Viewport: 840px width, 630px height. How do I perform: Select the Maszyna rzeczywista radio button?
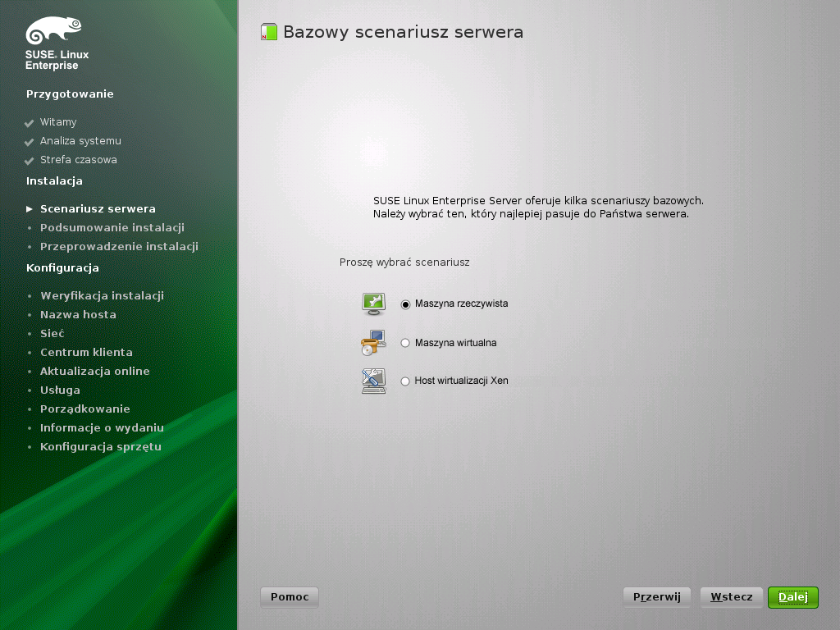click(x=405, y=304)
